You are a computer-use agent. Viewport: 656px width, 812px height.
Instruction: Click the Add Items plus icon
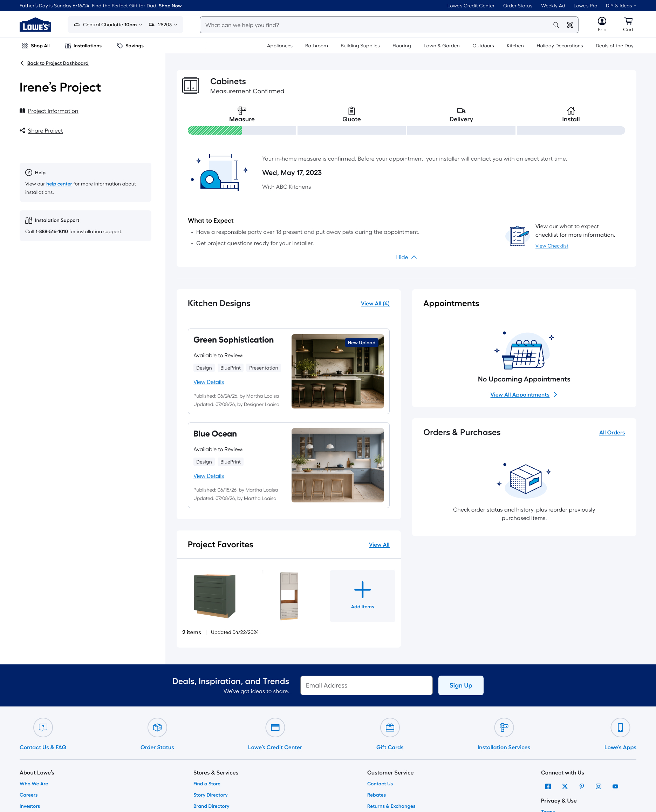click(x=362, y=590)
